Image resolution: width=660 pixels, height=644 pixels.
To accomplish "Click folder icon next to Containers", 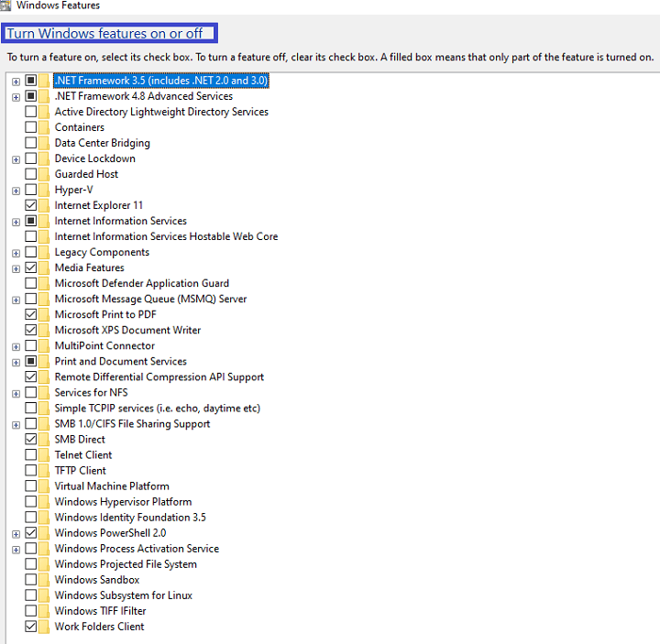I will (x=44, y=127).
